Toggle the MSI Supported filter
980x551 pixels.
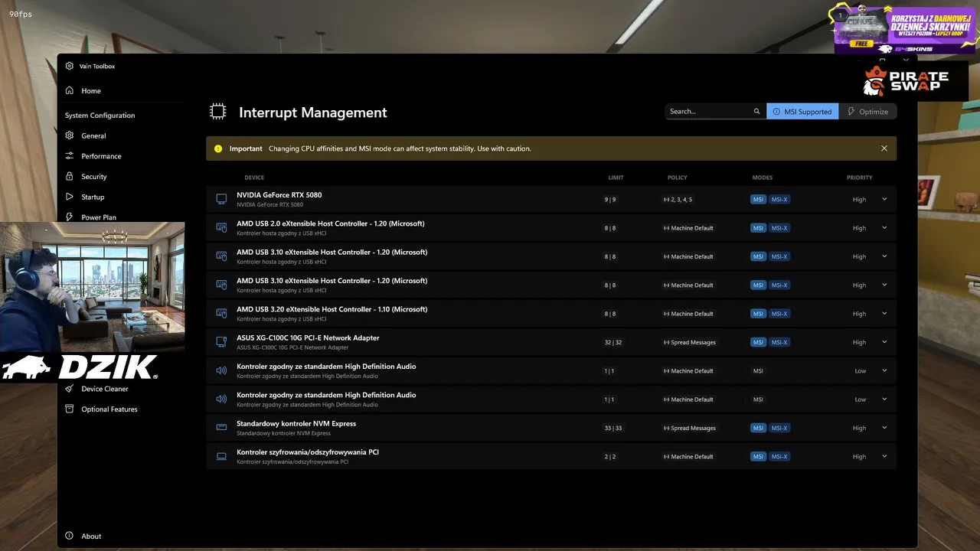tap(802, 112)
